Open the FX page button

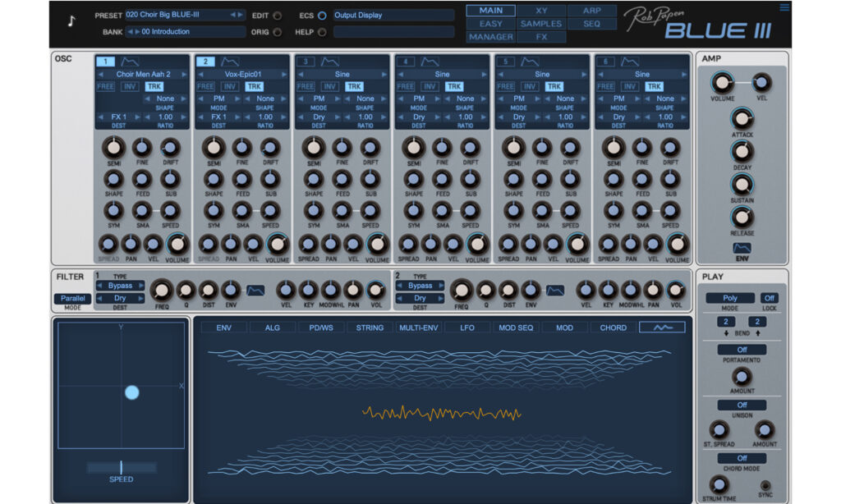pyautogui.click(x=541, y=37)
